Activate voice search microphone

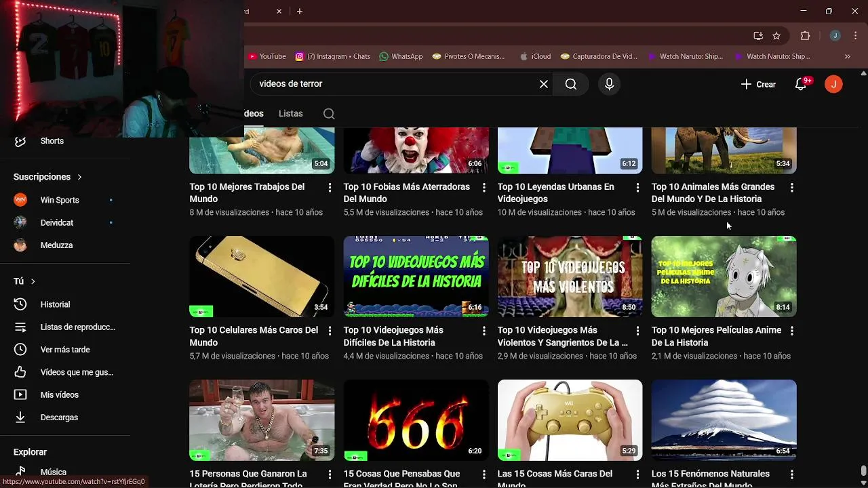pyautogui.click(x=609, y=84)
